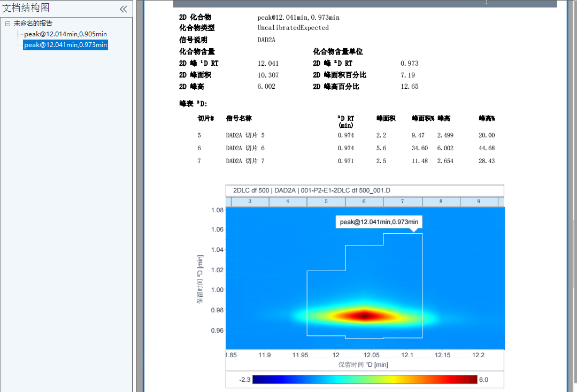Click the UncalibratedExpected compound type value

293,28
